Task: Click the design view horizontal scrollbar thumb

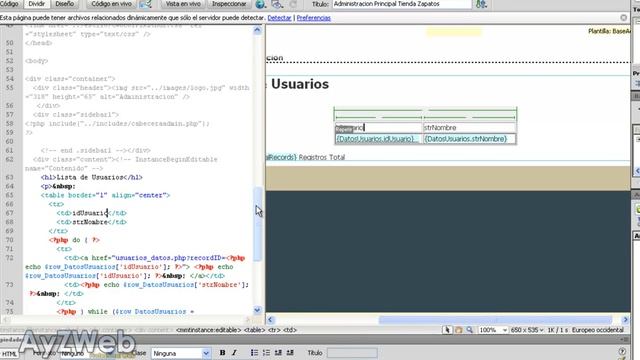Action: (496, 320)
